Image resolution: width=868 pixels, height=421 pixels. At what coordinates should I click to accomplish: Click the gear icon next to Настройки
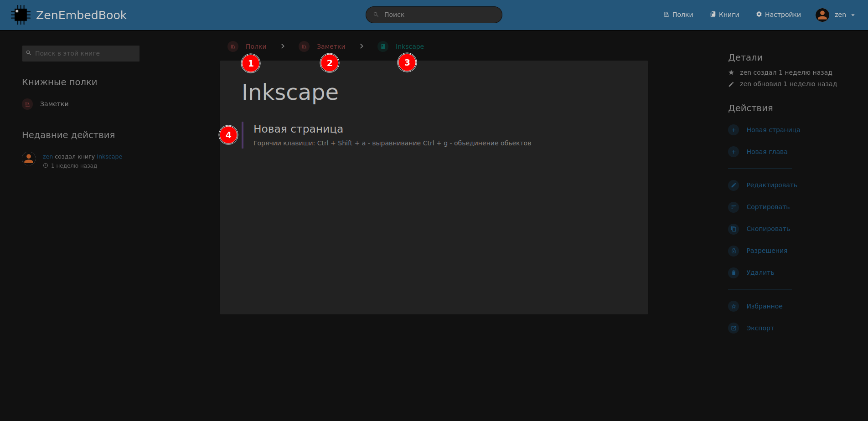pyautogui.click(x=759, y=15)
